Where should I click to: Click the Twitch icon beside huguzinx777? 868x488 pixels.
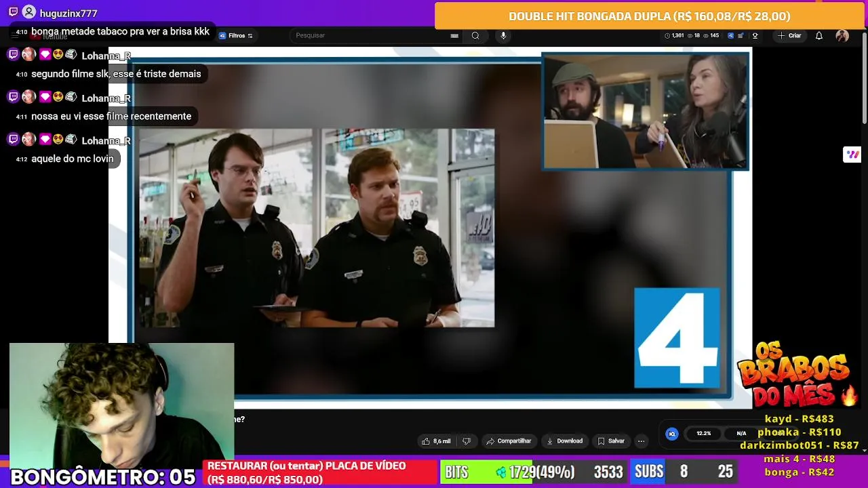pyautogui.click(x=13, y=13)
